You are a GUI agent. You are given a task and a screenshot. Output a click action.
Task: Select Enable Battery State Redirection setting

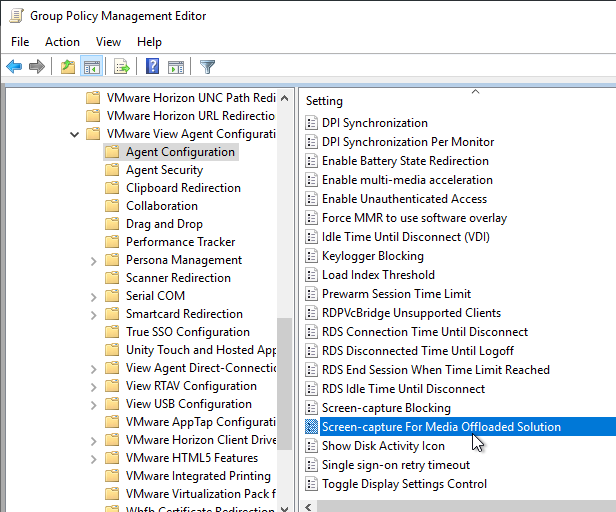point(405,161)
